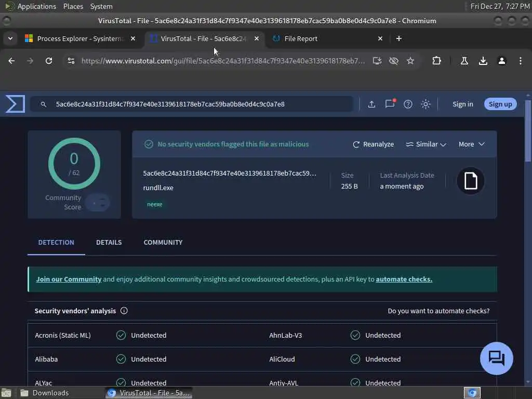The height and width of the screenshot is (399, 532).
Task: Click the Join our Community link
Action: [69, 279]
